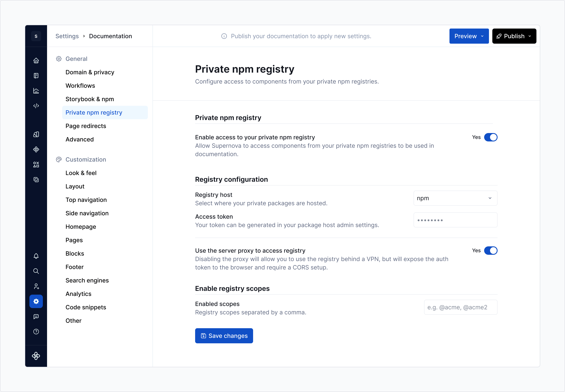Open the Documentation icon in the sidebar
Screen dimensions: 565x392
[x=36, y=76]
